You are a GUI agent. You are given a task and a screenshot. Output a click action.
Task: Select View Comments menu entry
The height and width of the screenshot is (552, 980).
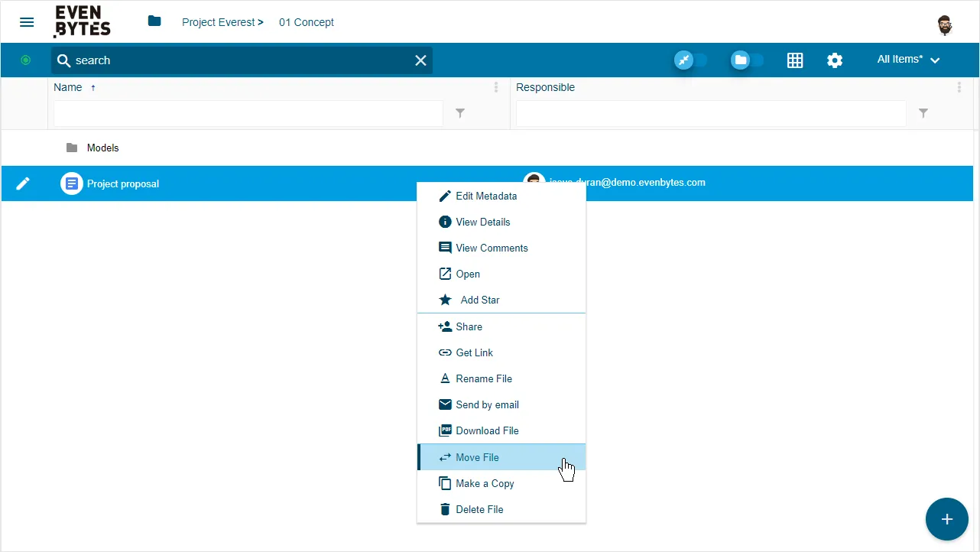tap(501, 248)
